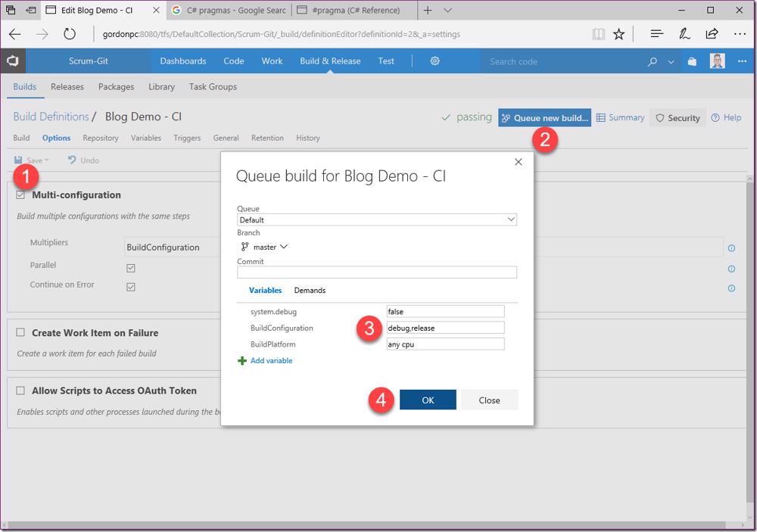The image size is (757, 532).
Task: Open the settings gear in TFS header
Action: (435, 61)
